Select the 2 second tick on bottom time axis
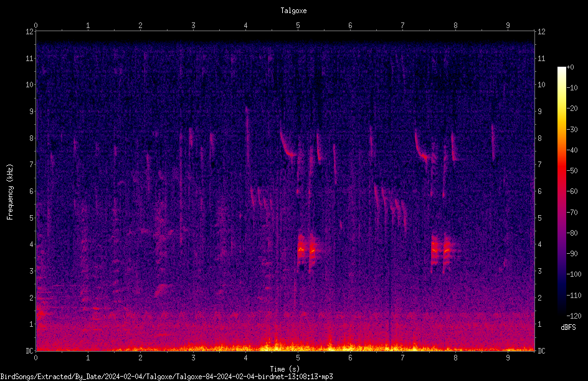The image size is (588, 381). click(141, 357)
